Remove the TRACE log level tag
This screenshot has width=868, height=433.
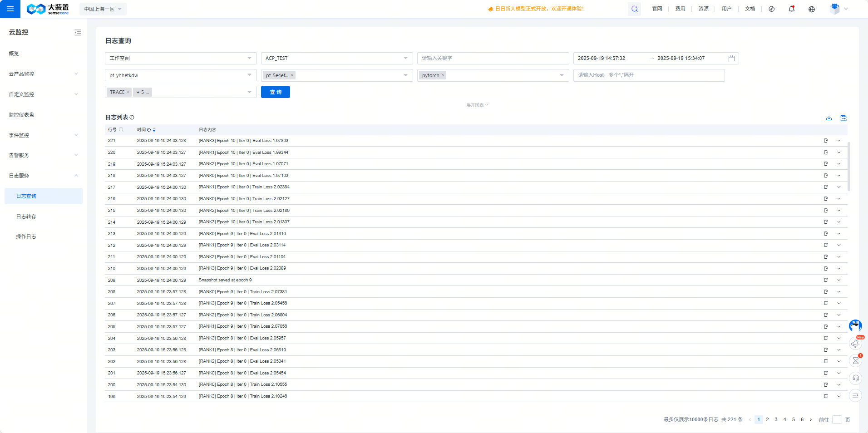click(x=128, y=92)
